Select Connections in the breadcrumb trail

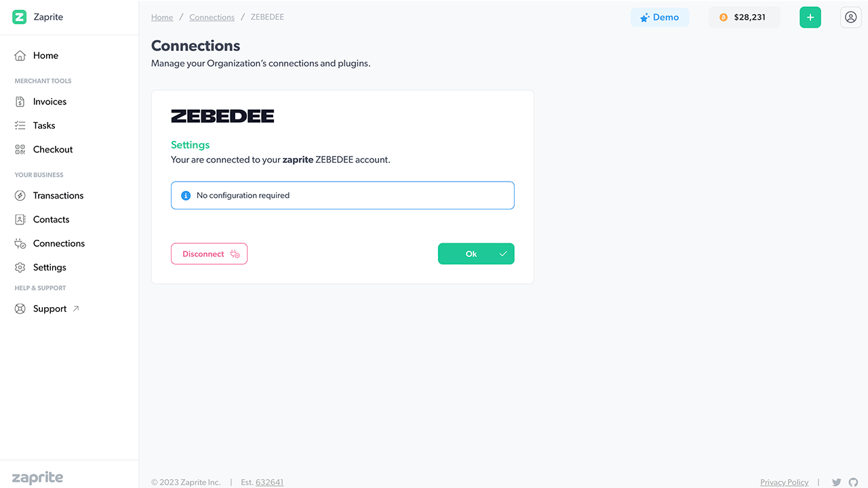coord(212,17)
